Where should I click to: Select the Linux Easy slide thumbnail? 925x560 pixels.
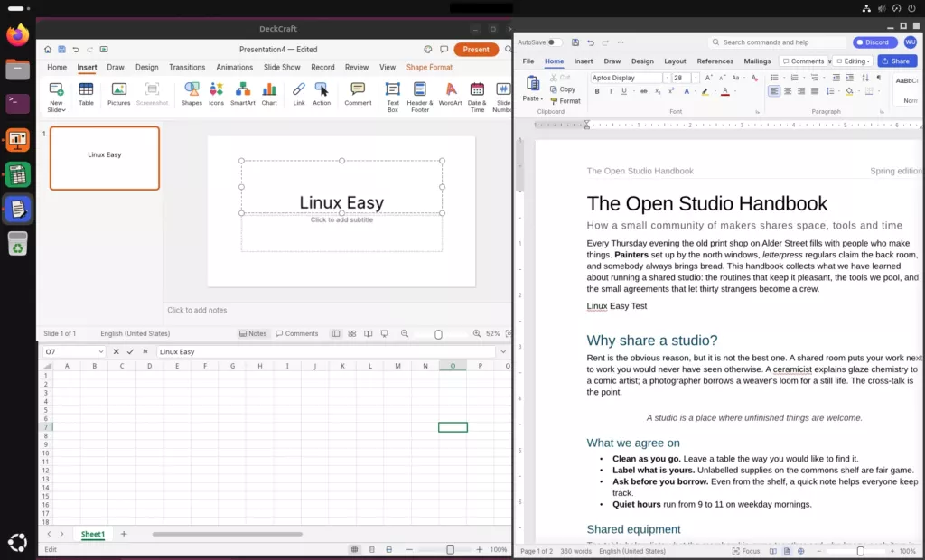(105, 158)
